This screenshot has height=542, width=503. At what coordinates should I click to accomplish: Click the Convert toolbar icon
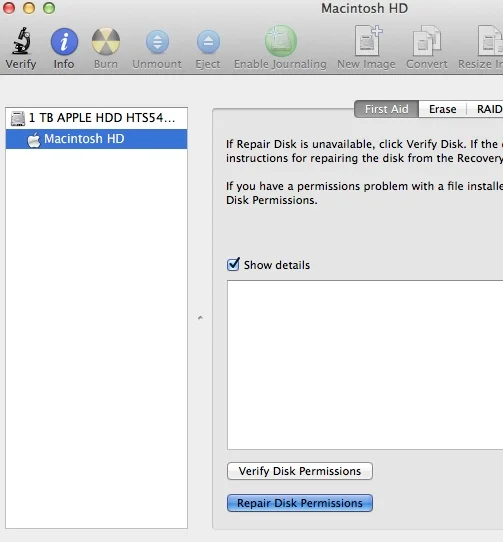pos(427,41)
